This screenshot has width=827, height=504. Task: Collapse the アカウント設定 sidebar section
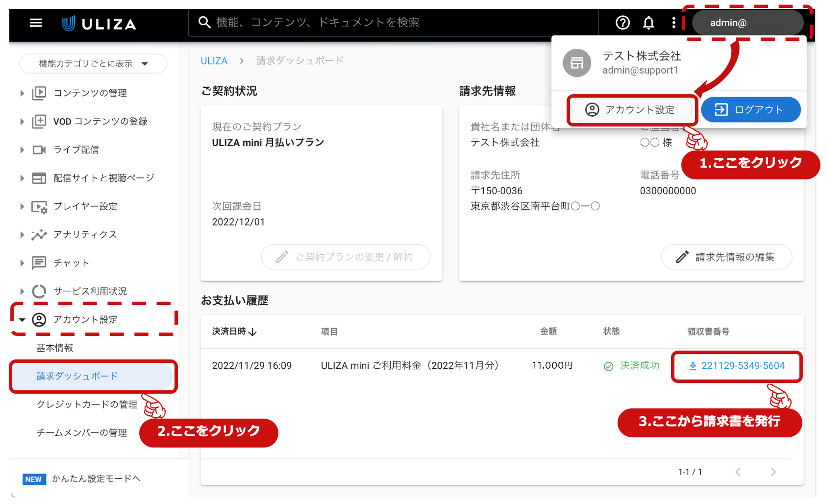[x=22, y=320]
